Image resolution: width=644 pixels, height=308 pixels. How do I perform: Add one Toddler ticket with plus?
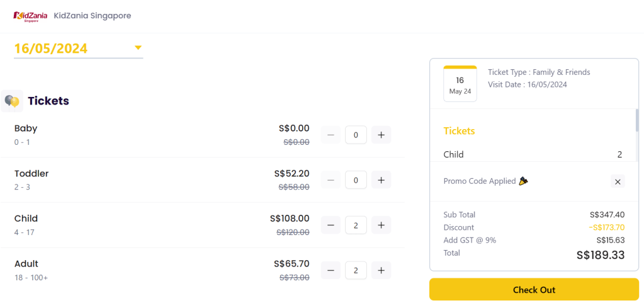381,180
